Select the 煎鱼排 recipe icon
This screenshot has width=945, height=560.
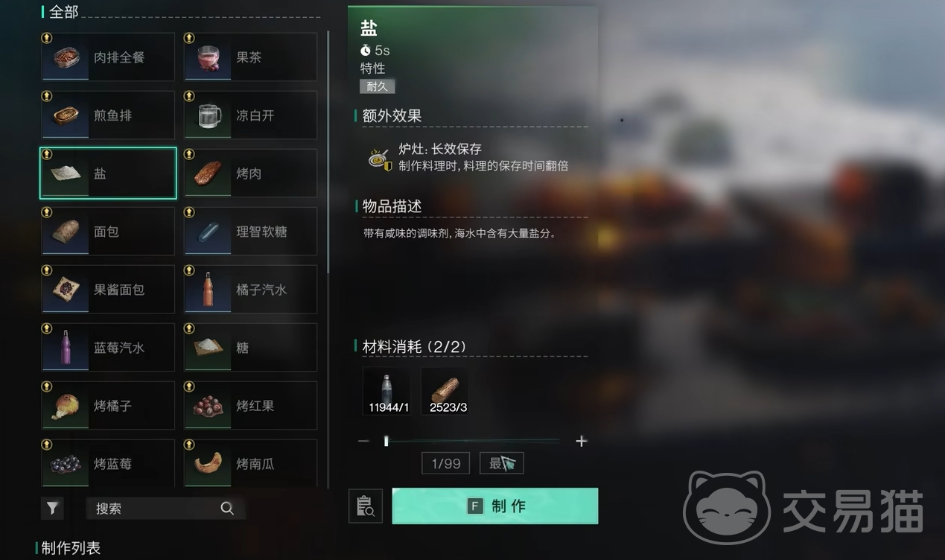coord(66,116)
